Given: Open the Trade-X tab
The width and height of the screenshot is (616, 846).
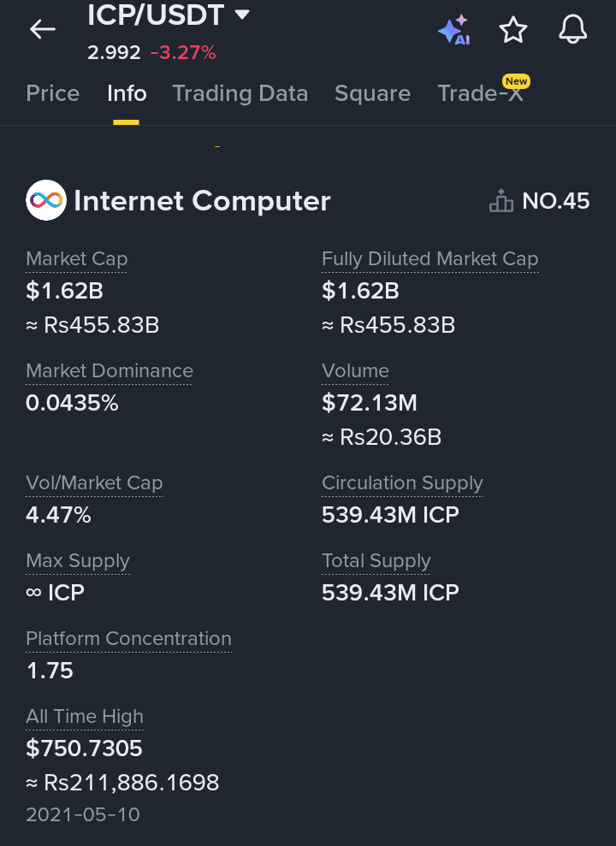Looking at the screenshot, I should coord(480,93).
